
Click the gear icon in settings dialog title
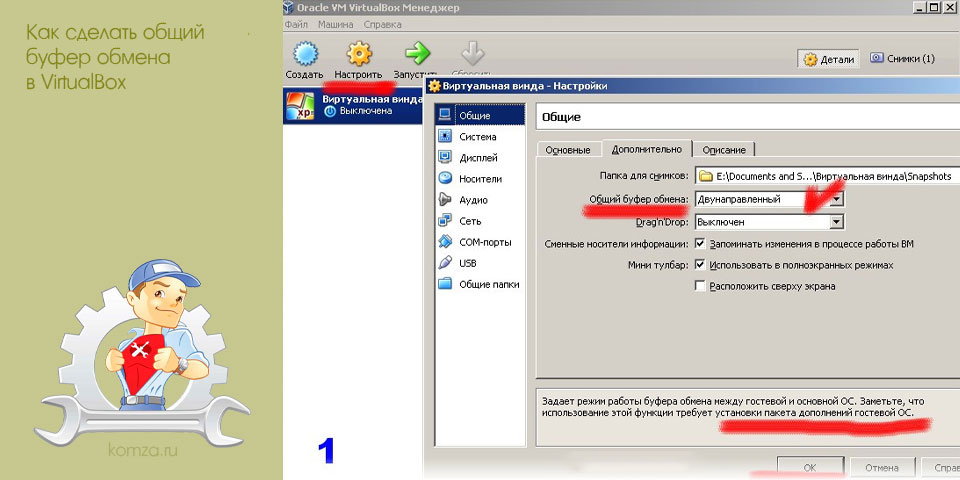pyautogui.click(x=434, y=86)
